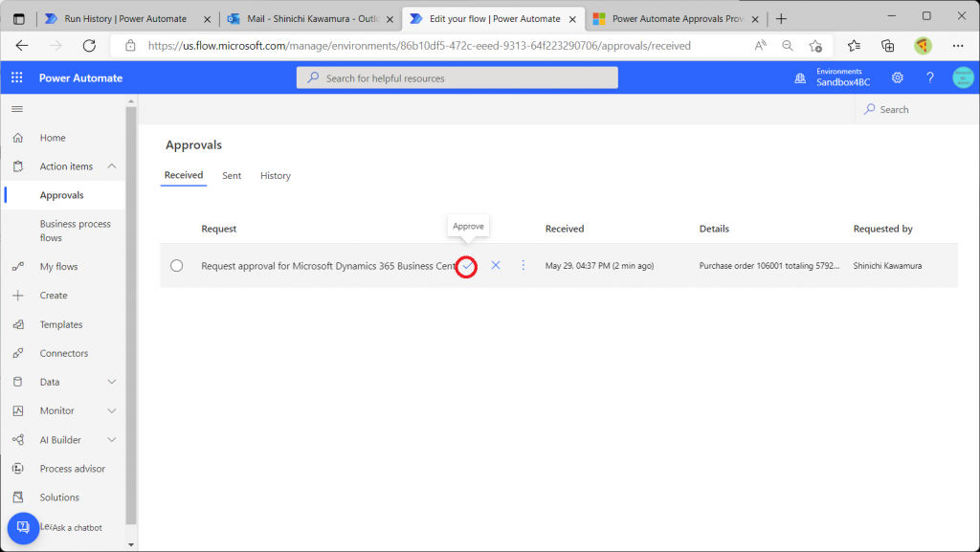Close the Run History tab
This screenshot has width=980, height=552.
pos(207,19)
